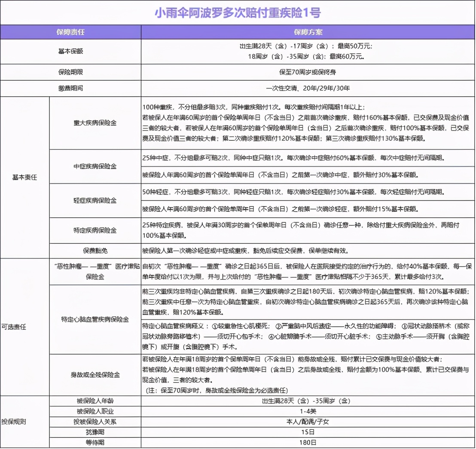
Task: Select the 恶性肿瘤医疗津贴保险金 cell
Action: point(95,271)
